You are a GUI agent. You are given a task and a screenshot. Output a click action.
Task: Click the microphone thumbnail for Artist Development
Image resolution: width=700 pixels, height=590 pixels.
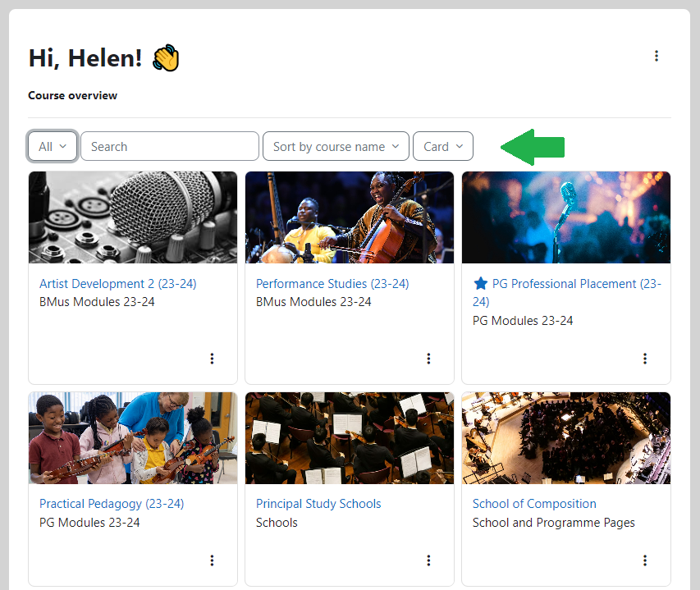(x=133, y=217)
